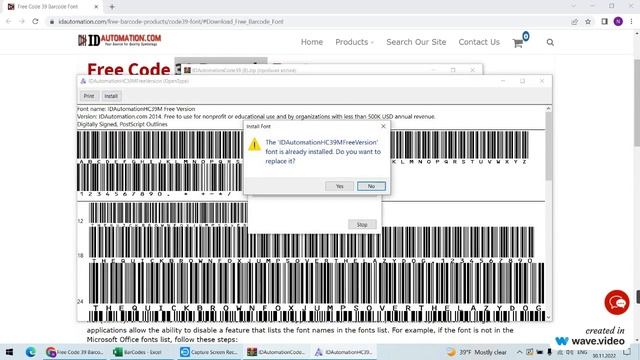Click the IDAutomation.com logo
The width and height of the screenshot is (640, 360).
point(119,40)
